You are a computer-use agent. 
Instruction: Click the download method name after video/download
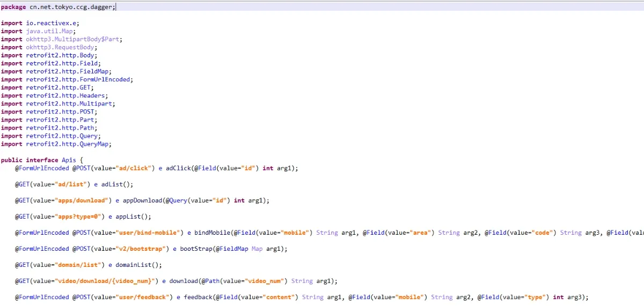(183, 280)
